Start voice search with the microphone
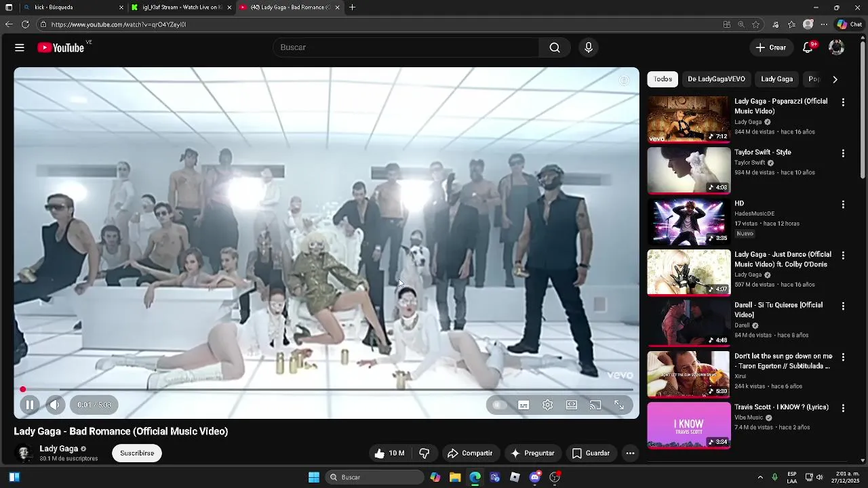 pos(589,47)
